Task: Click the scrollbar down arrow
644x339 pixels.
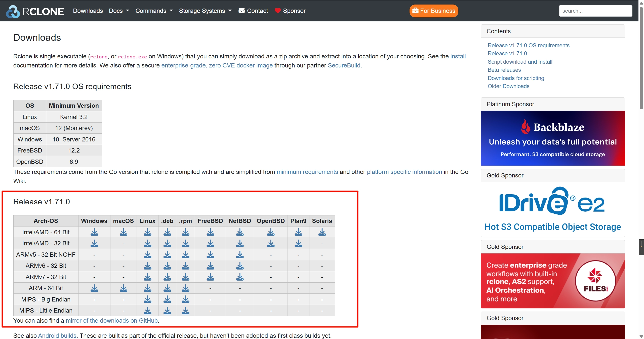Action: (641, 336)
